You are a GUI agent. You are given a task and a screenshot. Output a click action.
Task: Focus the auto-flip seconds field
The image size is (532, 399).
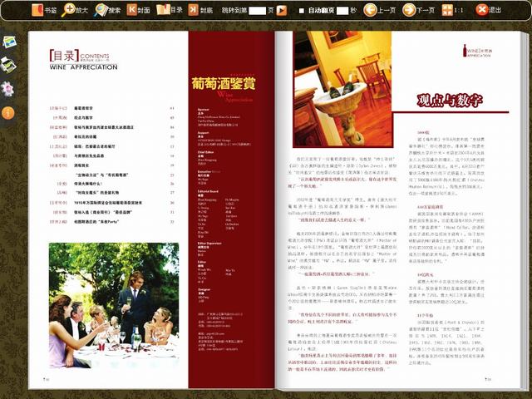(x=342, y=11)
